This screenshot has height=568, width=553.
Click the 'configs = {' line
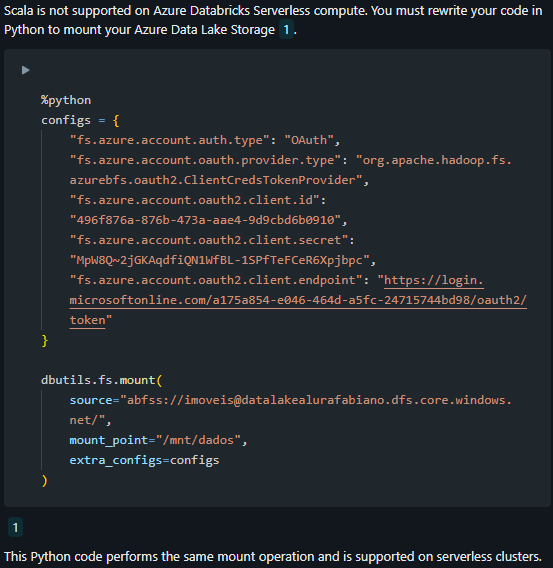(x=80, y=120)
